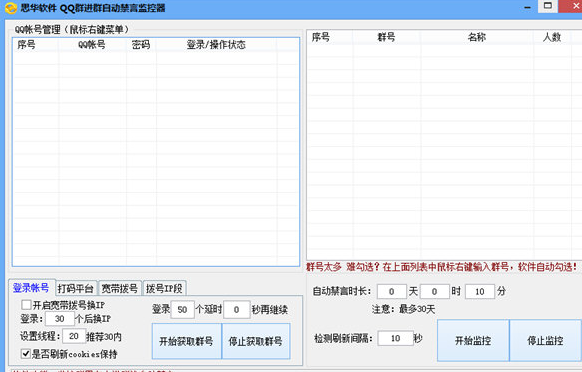The image size is (582, 372).
Task: Uncheck 是否刷新cookies保持 checkbox
Action: click(26, 353)
